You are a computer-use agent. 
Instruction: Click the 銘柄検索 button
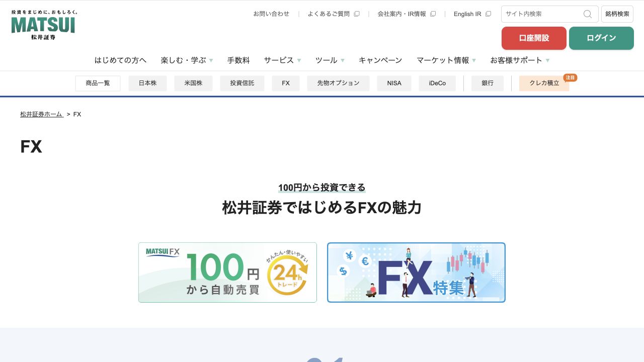(617, 14)
